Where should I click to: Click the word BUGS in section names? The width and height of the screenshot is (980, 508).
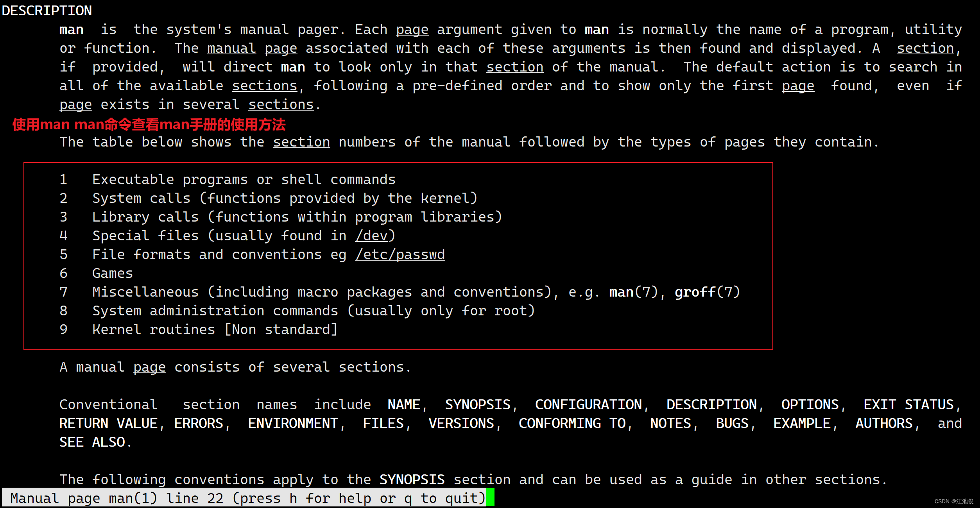732,423
